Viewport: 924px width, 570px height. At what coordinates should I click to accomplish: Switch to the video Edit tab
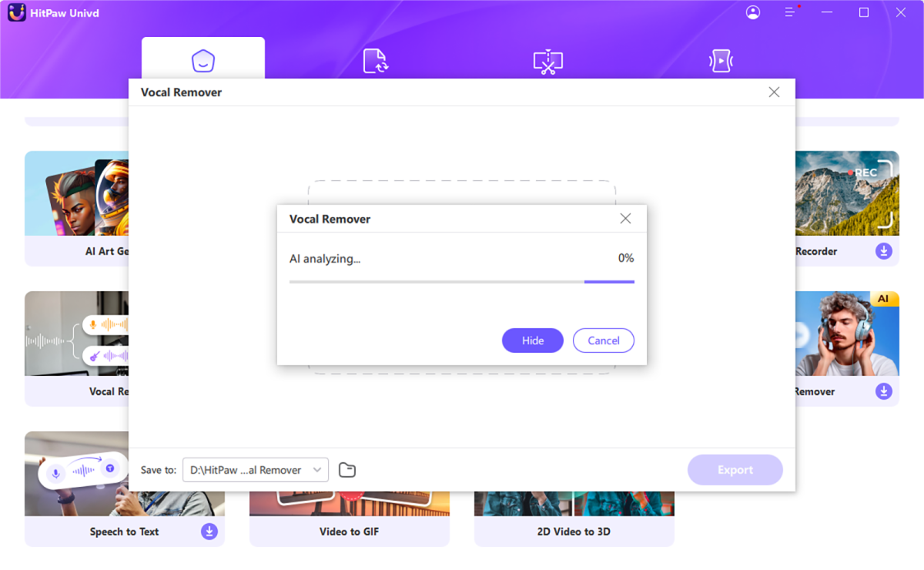point(548,61)
